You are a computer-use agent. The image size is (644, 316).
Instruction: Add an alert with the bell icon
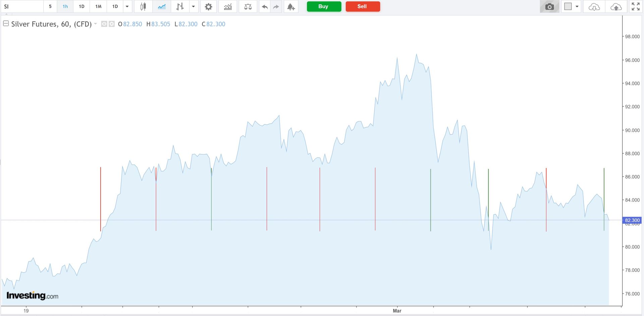[291, 7]
